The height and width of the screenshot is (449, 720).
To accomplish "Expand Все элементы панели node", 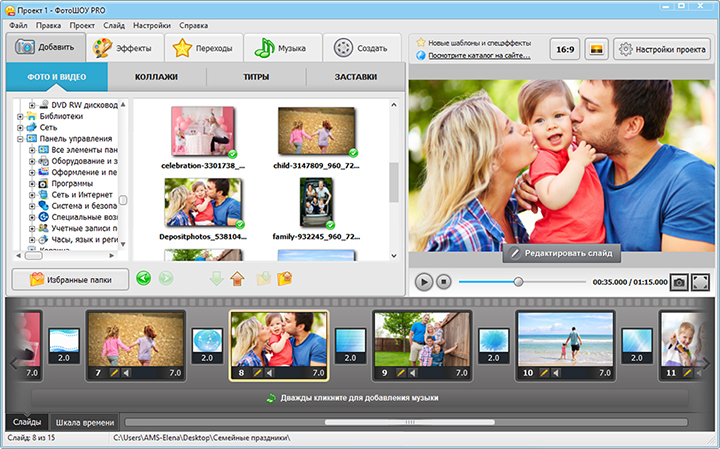I will point(32,150).
